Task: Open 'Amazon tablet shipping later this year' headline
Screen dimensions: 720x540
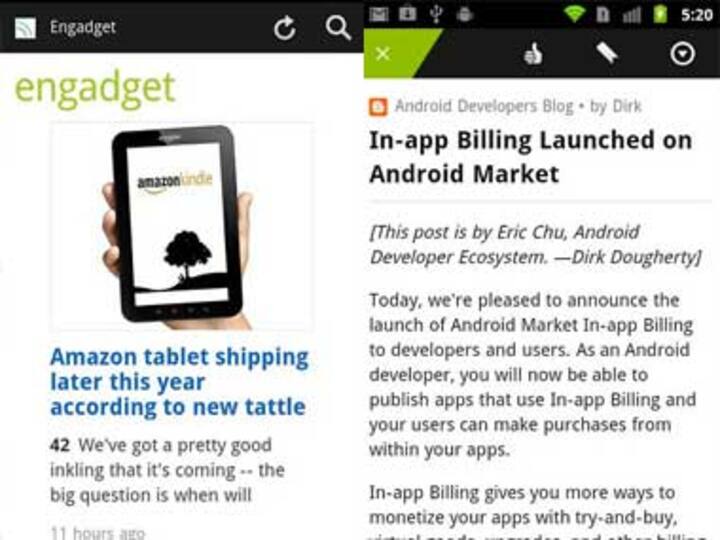Action: coord(179,382)
